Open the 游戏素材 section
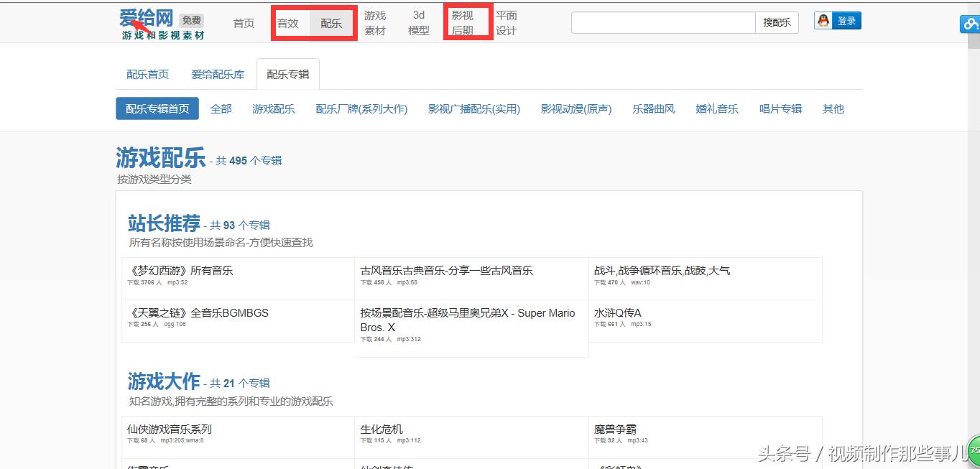Image resolution: width=980 pixels, height=469 pixels. pyautogui.click(x=374, y=22)
